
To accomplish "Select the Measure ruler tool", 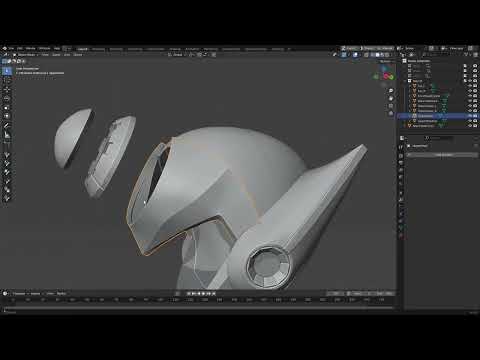I will point(7,135).
